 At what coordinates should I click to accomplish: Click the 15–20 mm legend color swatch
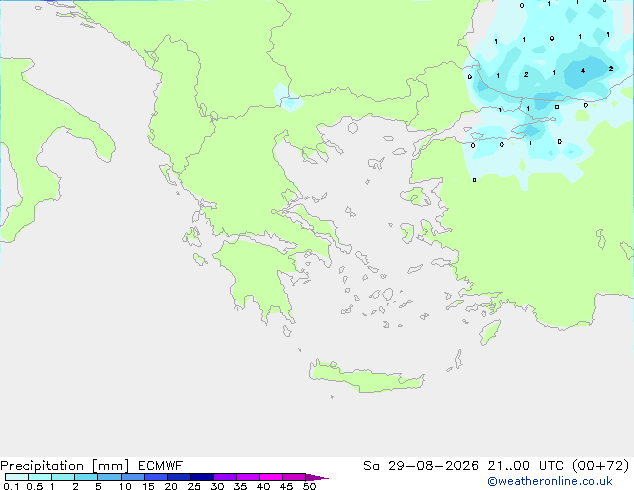click(156, 477)
